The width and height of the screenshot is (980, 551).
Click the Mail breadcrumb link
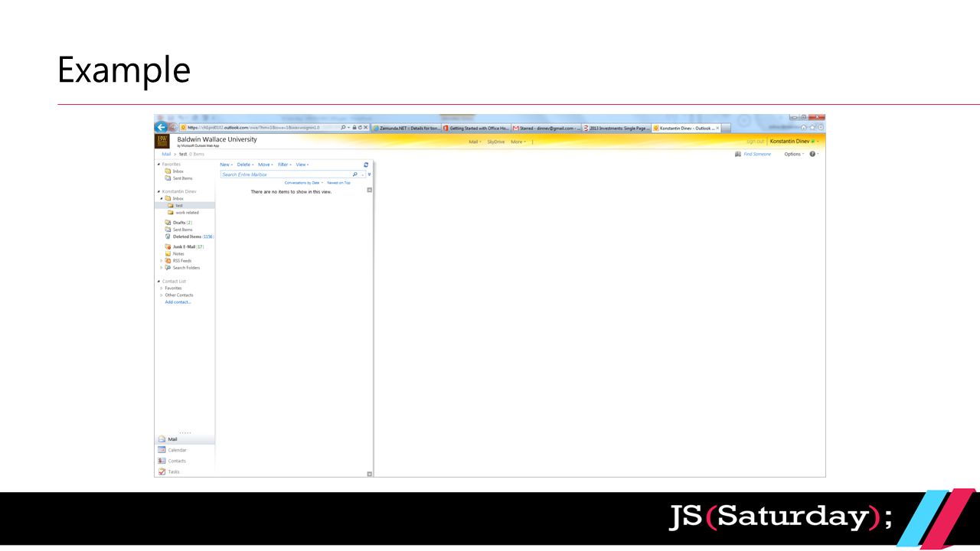click(166, 154)
